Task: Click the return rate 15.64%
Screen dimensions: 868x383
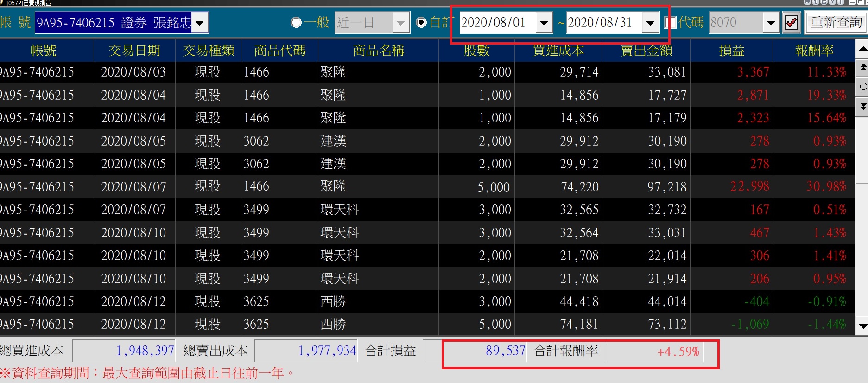Action: tap(827, 118)
